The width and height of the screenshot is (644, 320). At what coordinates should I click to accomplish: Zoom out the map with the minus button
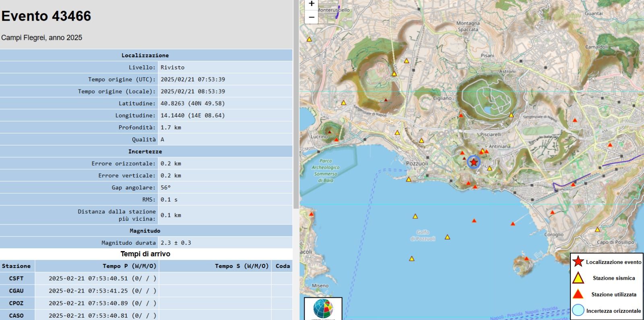pyautogui.click(x=311, y=17)
